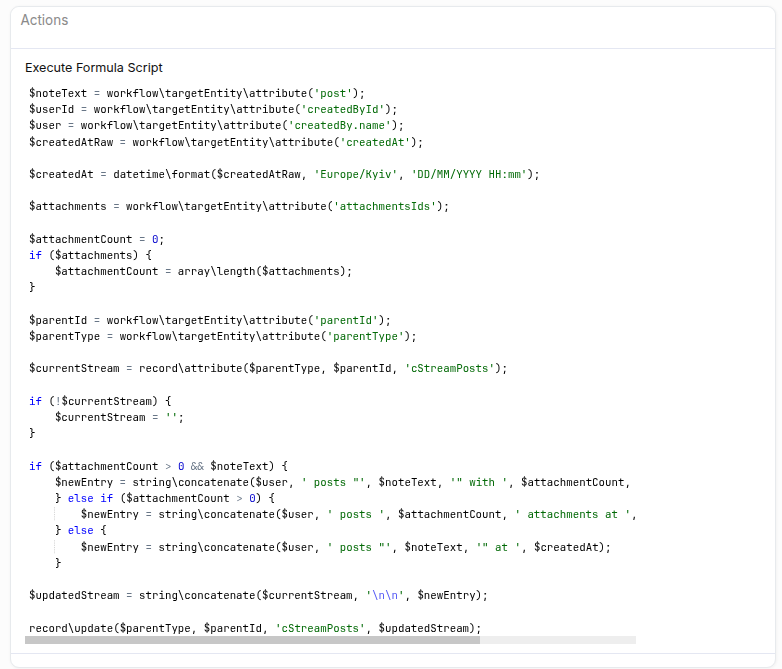Click the $attachmentCount = 0 line
The image size is (782, 669).
tap(96, 239)
